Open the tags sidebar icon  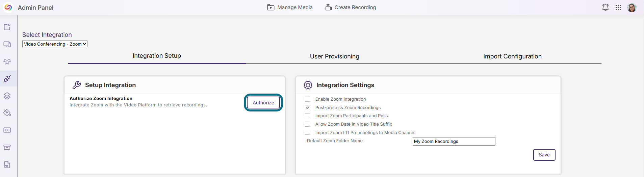coord(7,113)
